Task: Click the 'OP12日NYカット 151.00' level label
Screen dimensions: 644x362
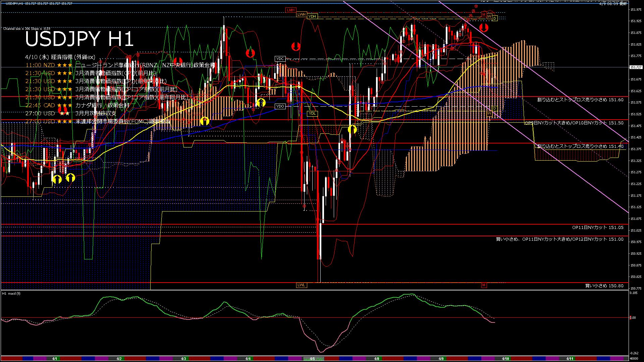Action: (598, 239)
